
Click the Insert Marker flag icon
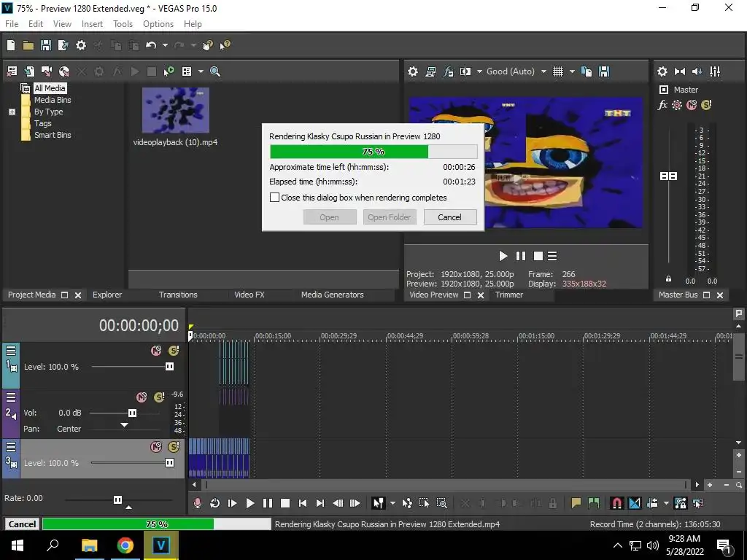pyautogui.click(x=576, y=503)
